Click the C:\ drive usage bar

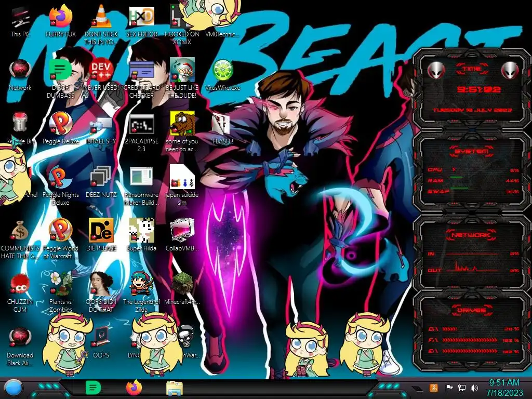tap(474, 329)
